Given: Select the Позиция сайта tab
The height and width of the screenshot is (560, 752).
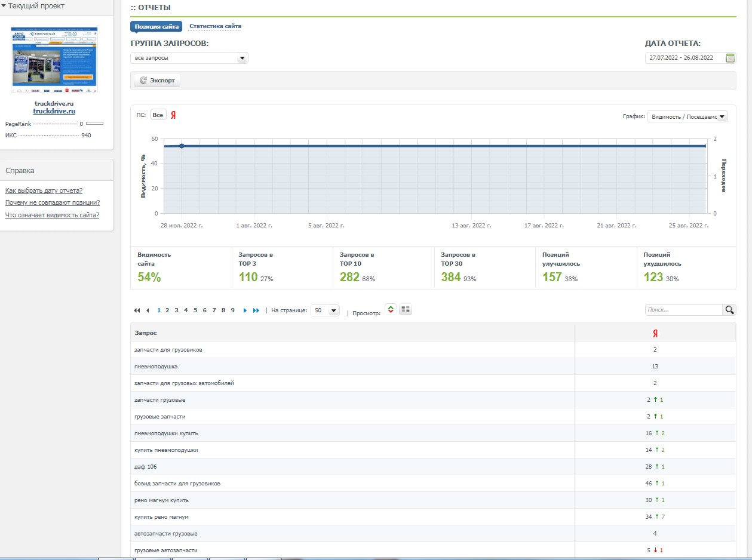Looking at the screenshot, I should coord(156,26).
